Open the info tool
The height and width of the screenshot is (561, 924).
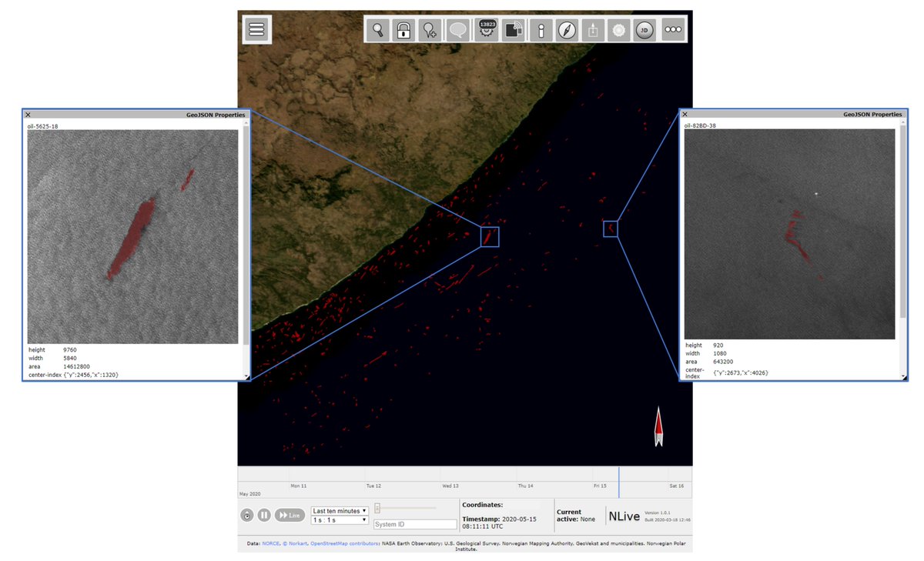541,29
